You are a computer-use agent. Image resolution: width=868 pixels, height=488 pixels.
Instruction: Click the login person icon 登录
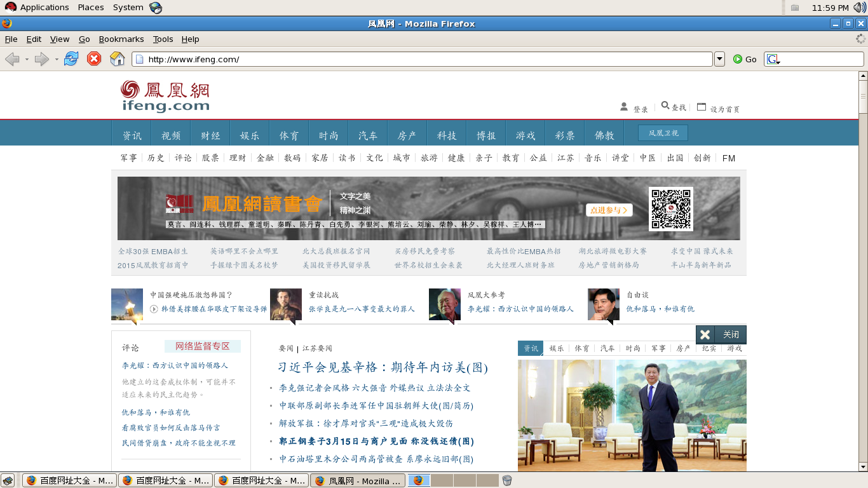point(624,107)
